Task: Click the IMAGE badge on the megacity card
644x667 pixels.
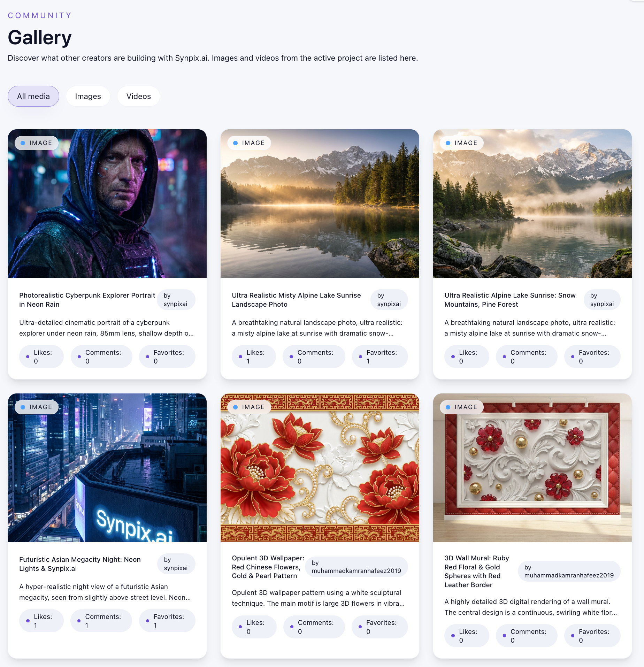Action: [37, 407]
